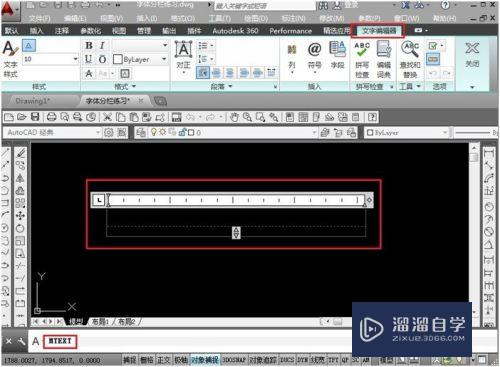Open the Autodesk 360 ribbon tab

[x=235, y=31]
